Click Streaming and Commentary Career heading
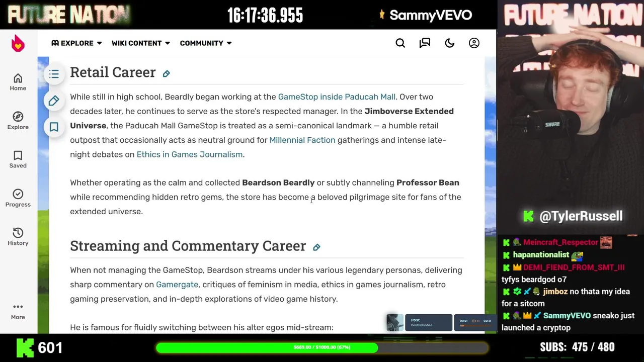The image size is (644, 362). point(188,246)
